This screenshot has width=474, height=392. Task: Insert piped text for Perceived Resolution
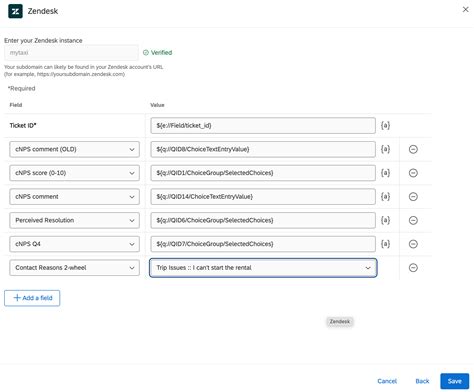point(385,220)
